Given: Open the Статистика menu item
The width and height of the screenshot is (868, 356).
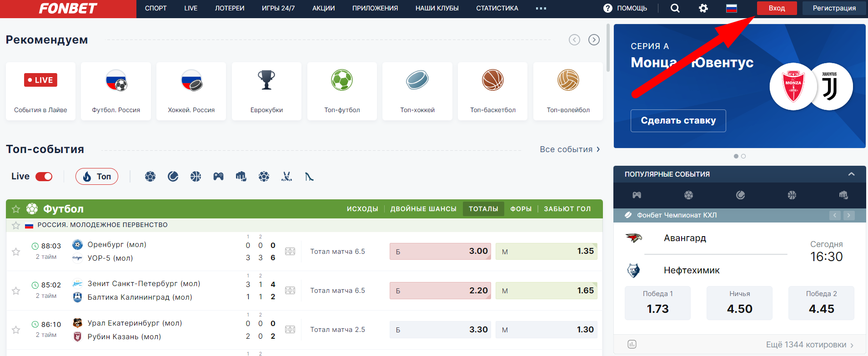Looking at the screenshot, I should 497,8.
